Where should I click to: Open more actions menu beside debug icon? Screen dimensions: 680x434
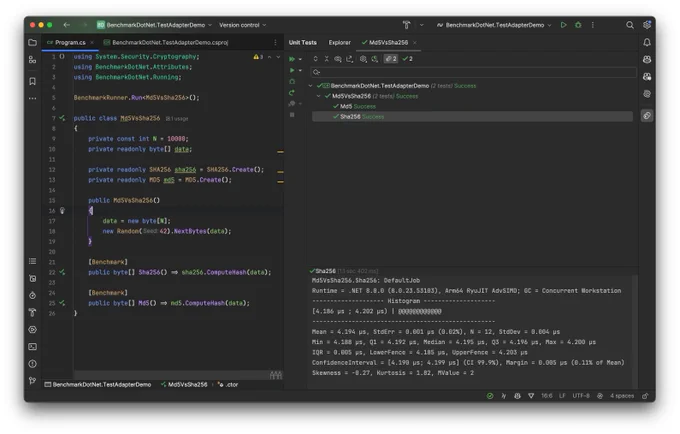[593, 25]
